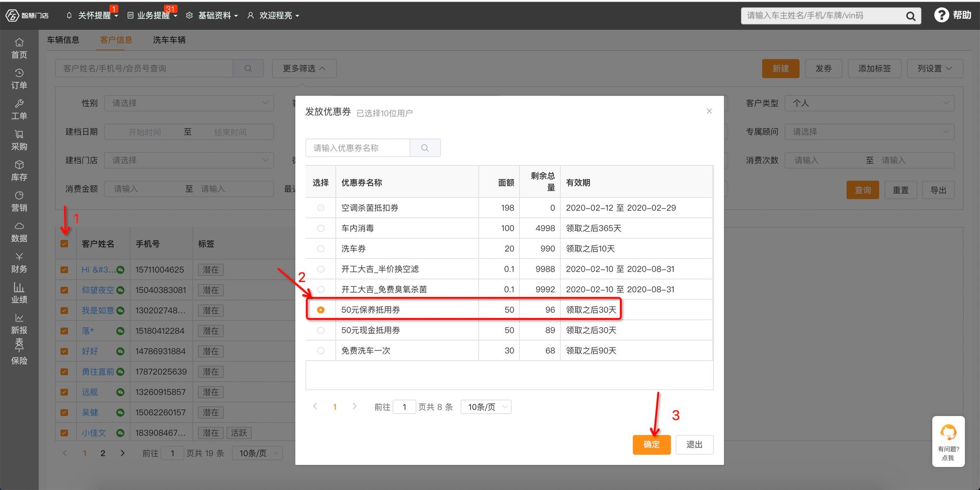Switch to the 客户信息 tab
Viewport: 980px width, 490px height.
116,40
